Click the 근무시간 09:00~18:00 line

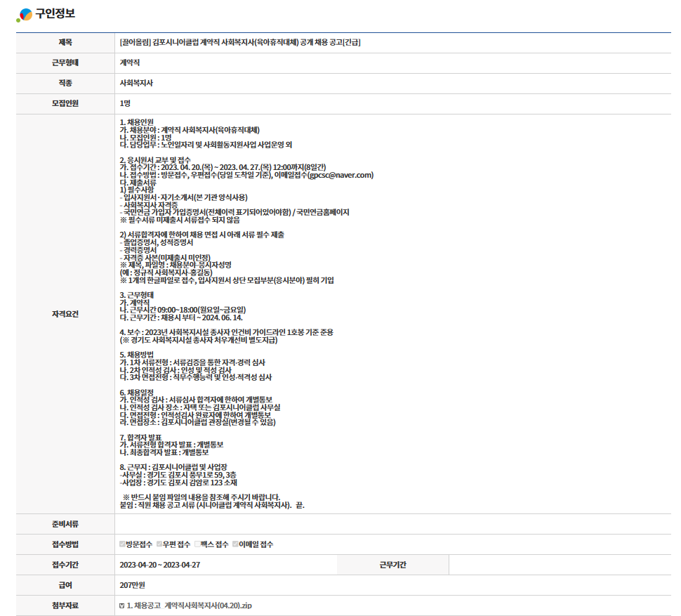183,310
